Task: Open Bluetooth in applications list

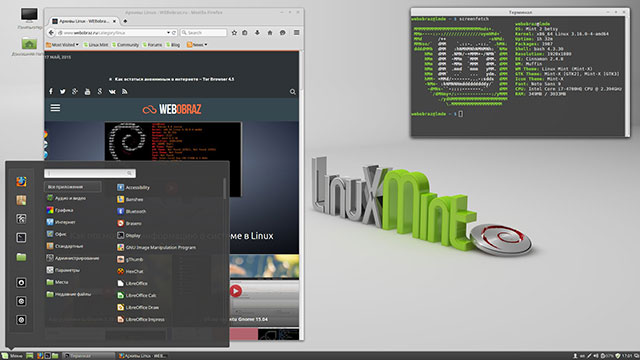Action: tap(131, 211)
